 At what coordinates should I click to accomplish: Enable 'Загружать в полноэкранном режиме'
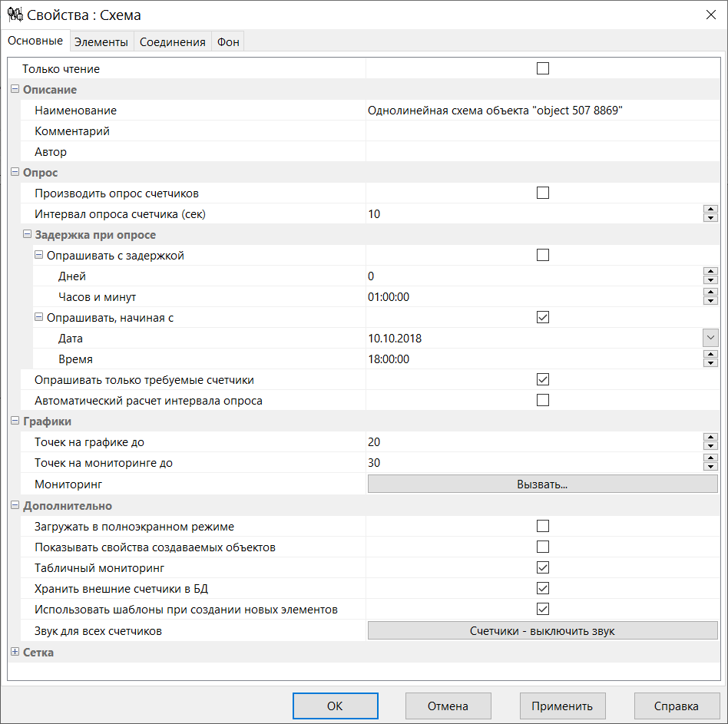click(x=543, y=526)
